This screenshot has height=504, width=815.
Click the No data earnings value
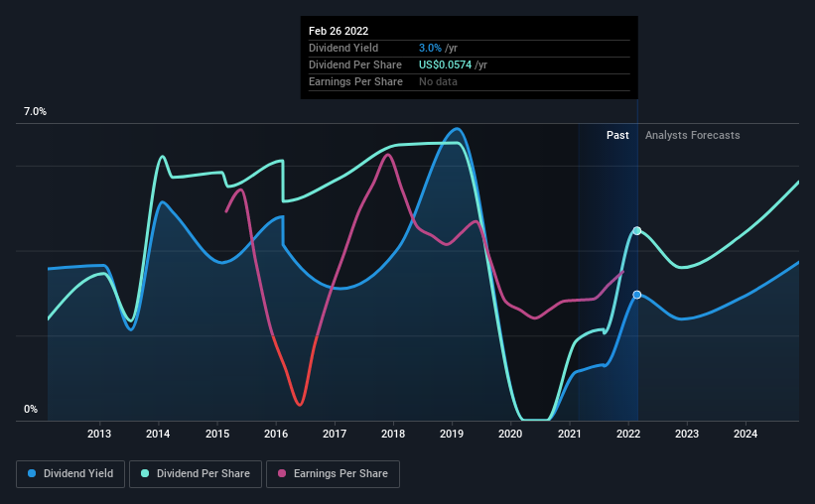click(x=438, y=81)
